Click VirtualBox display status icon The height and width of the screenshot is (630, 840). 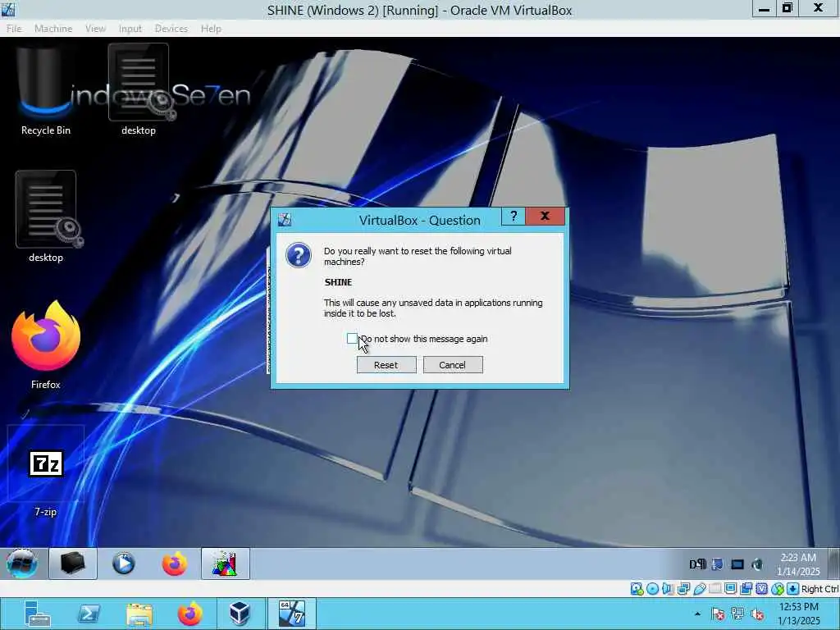point(730,589)
